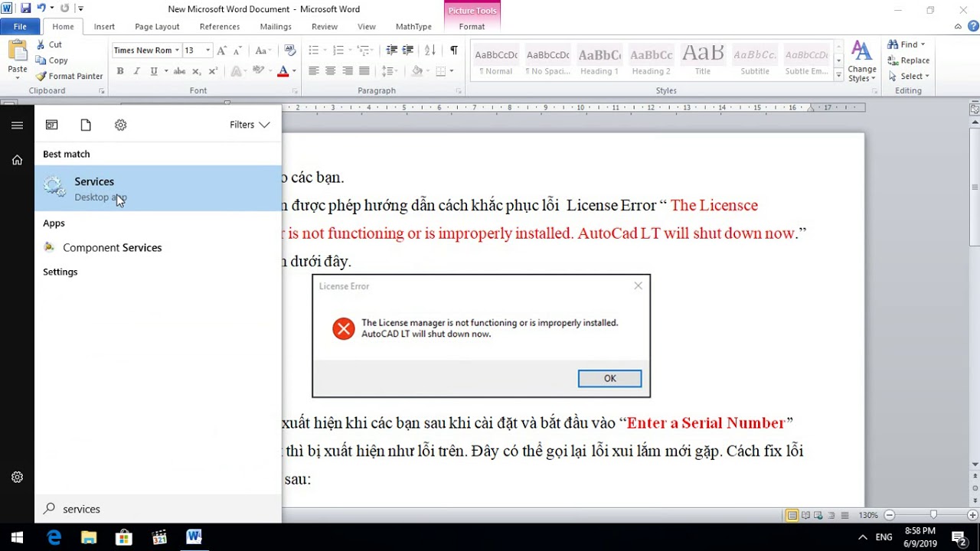The width and height of the screenshot is (980, 551).
Task: Click the search box containing services
Action: [x=158, y=509]
